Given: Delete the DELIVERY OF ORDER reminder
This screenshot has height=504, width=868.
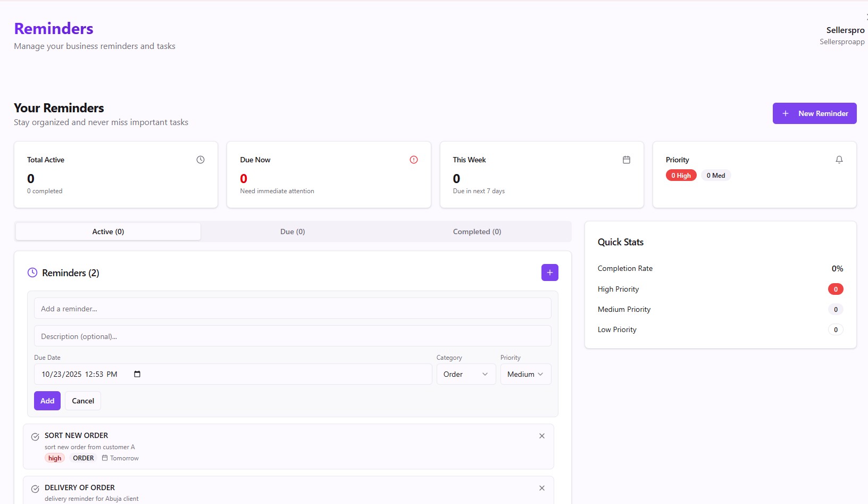Looking at the screenshot, I should click(x=542, y=488).
